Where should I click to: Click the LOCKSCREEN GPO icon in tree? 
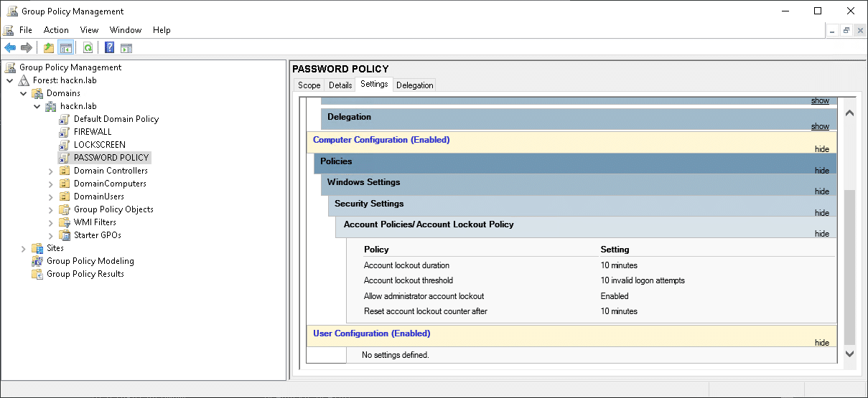pyautogui.click(x=65, y=145)
